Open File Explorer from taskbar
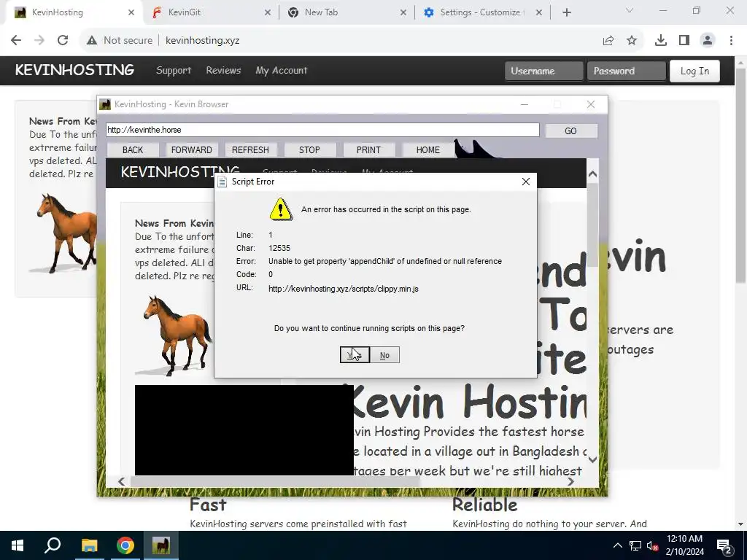This screenshot has width=747, height=560. click(89, 545)
